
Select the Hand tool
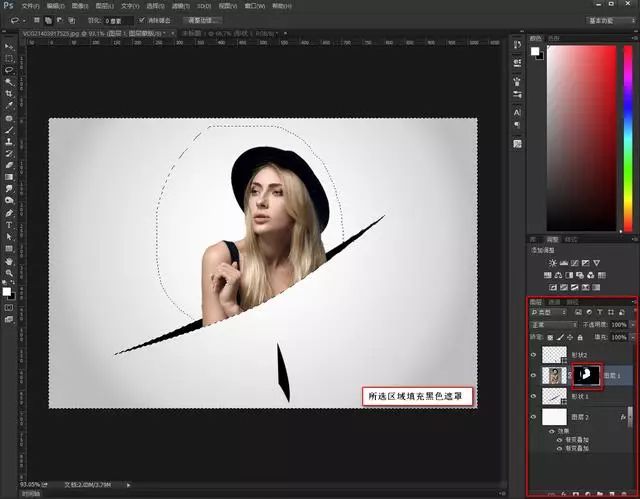click(9, 261)
